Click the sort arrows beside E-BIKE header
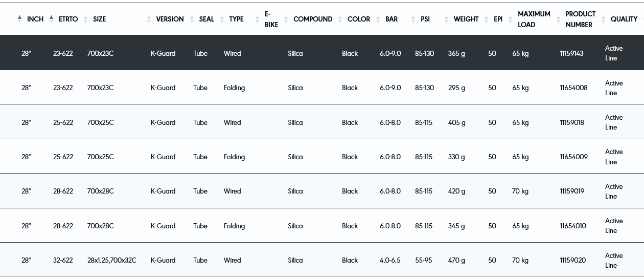 point(257,19)
